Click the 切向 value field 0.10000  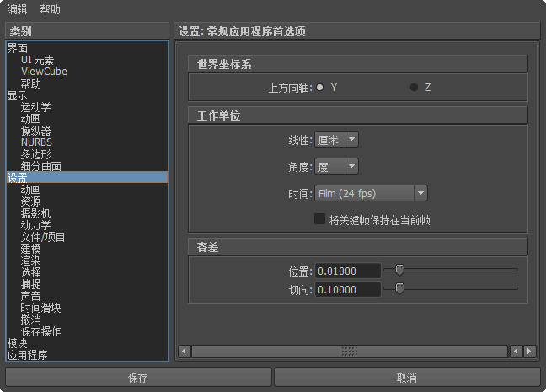coord(347,289)
